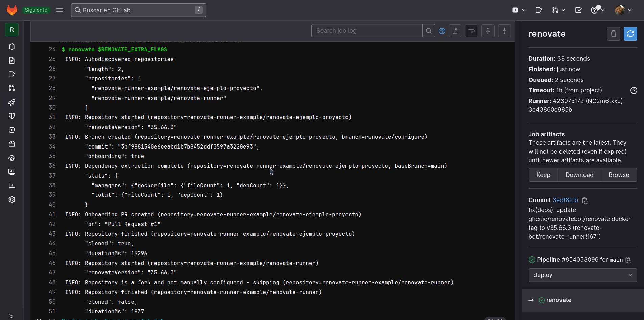Click the job log search magnifier button

click(x=429, y=31)
